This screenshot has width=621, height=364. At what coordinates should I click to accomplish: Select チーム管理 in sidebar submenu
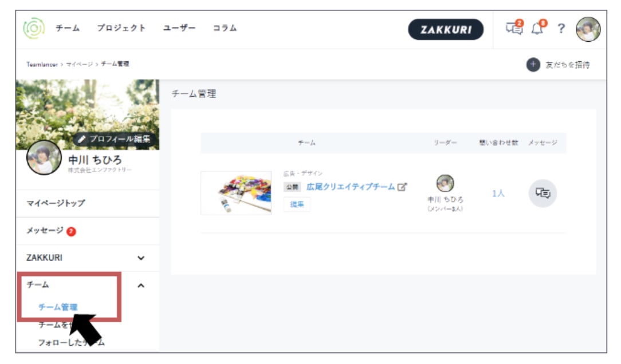(58, 307)
